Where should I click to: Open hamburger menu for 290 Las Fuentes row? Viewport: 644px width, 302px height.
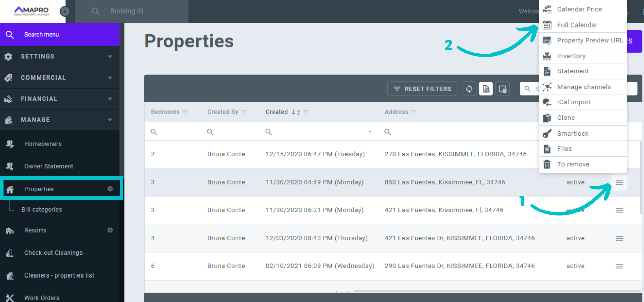(619, 266)
